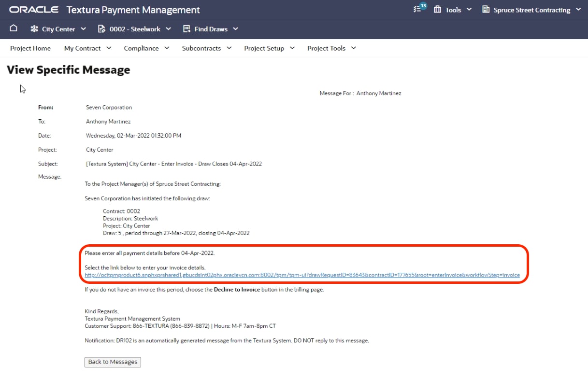Expand the Find Draws dropdown
588x392 pixels.
click(x=235, y=29)
